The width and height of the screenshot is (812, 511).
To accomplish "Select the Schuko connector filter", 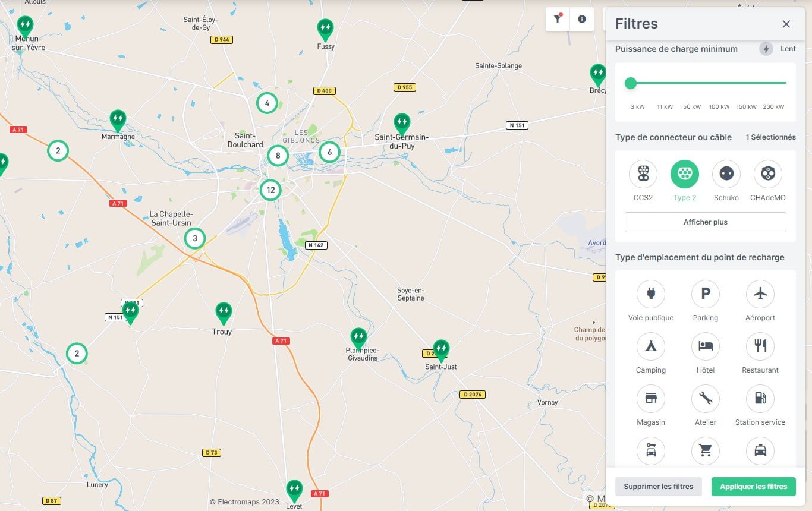I will pyautogui.click(x=726, y=173).
